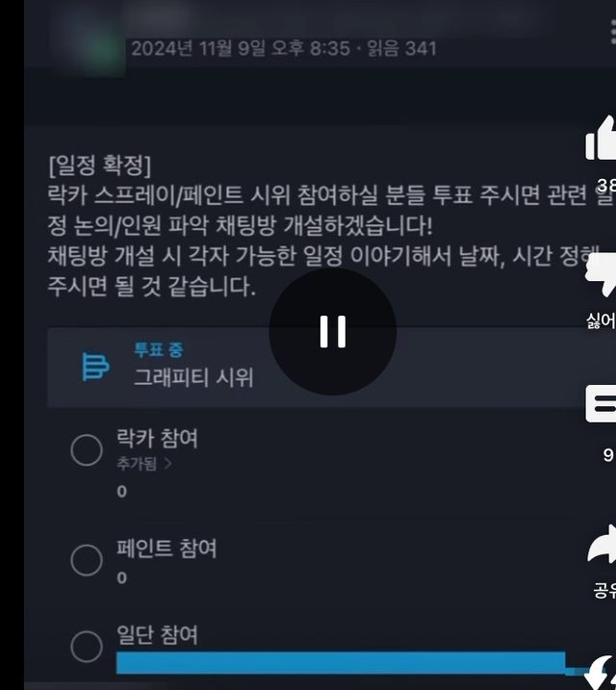The height and width of the screenshot is (690, 616).
Task: Click the 페인트 참여 option label
Action: pos(167,549)
